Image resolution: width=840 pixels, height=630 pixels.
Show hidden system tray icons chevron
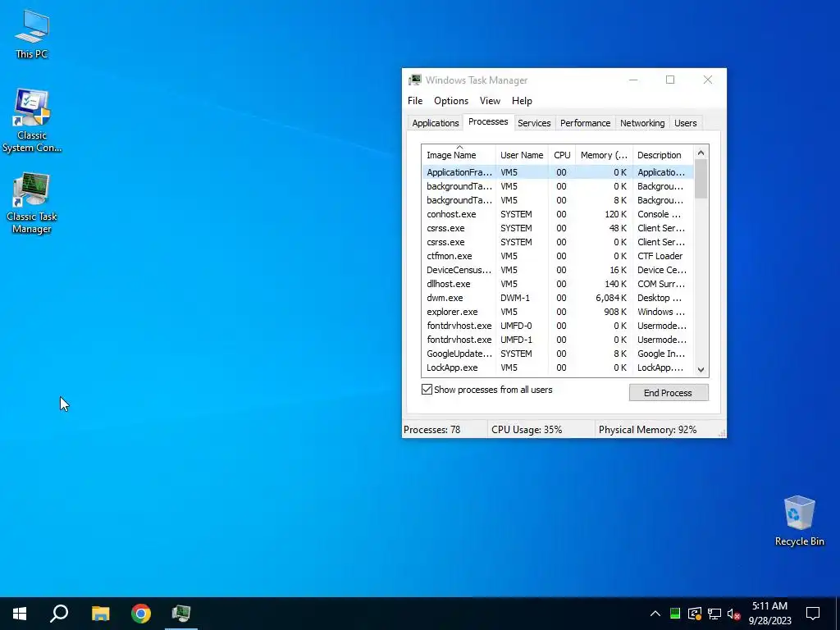655,614
